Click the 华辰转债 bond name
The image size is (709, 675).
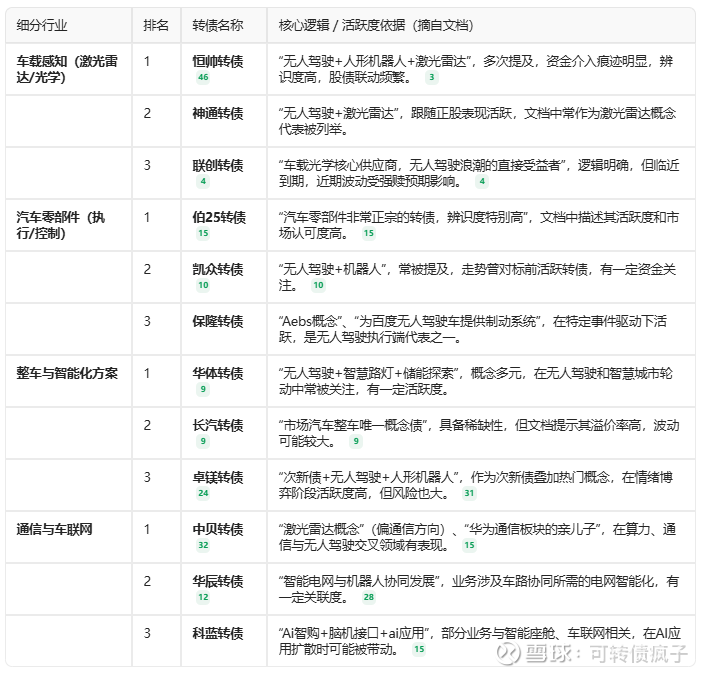[218, 581]
